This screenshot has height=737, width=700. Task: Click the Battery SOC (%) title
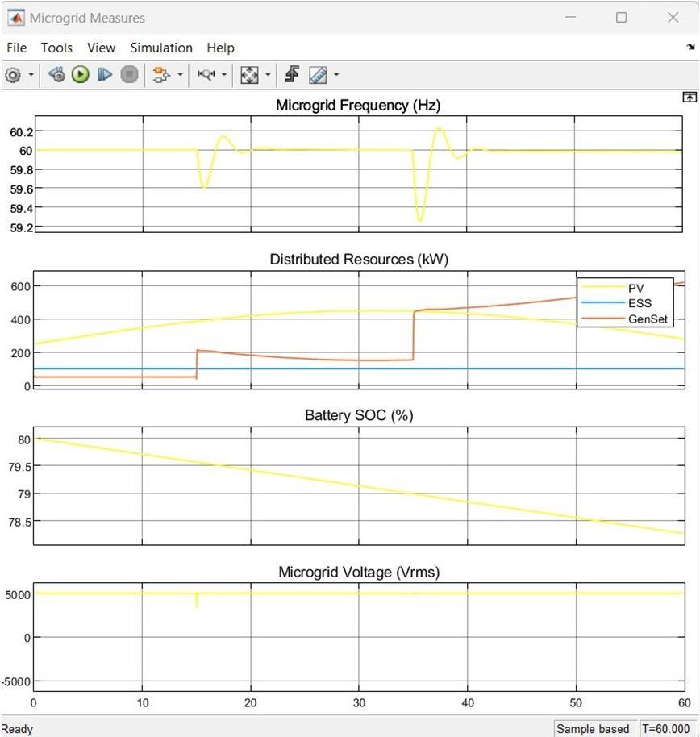tap(359, 415)
